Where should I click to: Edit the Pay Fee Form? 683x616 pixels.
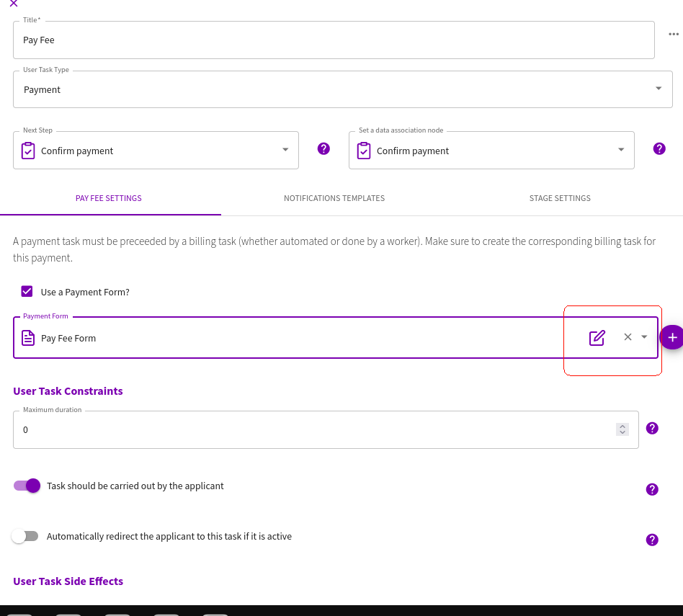point(597,338)
